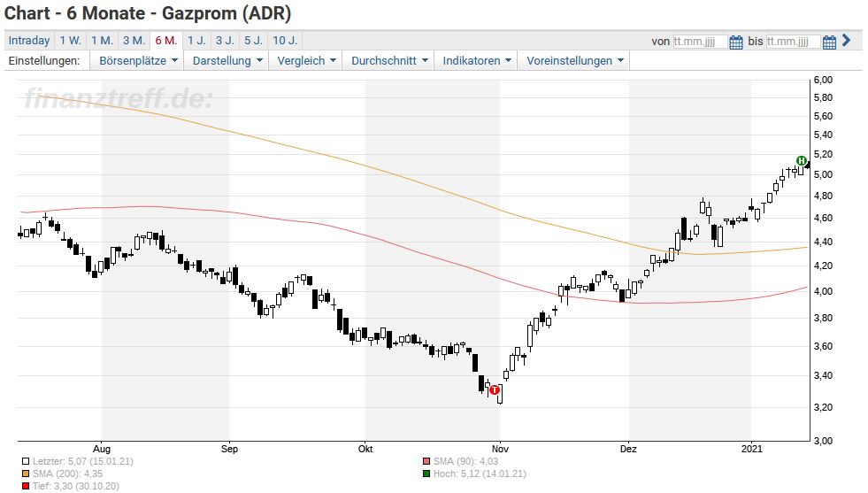Screen dimensions: 868x493
Task: Click the '2021' x-axis label
Action: click(x=752, y=449)
